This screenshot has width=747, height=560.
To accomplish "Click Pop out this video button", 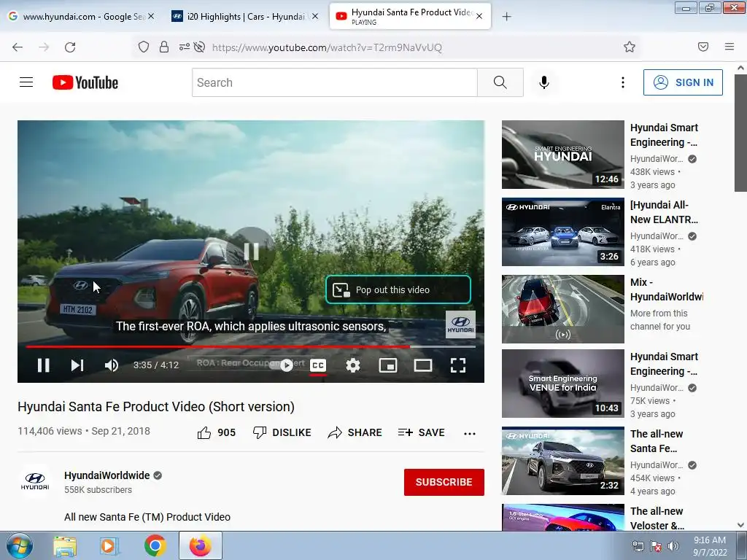I will (398, 289).
